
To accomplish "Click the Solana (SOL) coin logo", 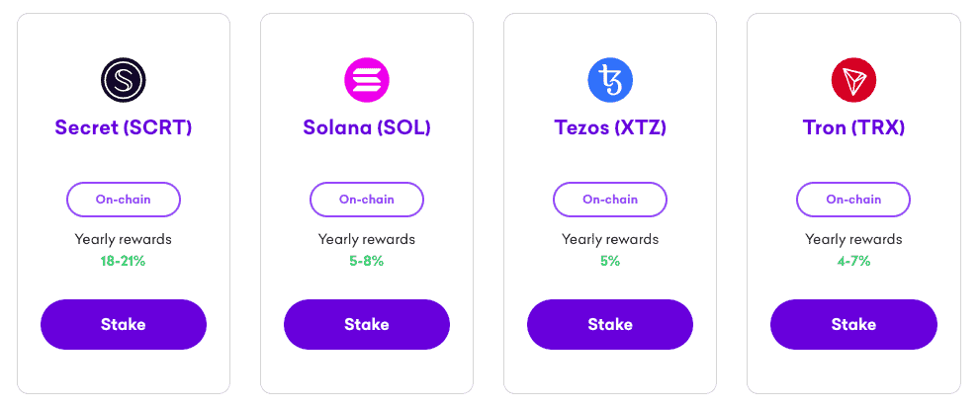I will point(367,80).
